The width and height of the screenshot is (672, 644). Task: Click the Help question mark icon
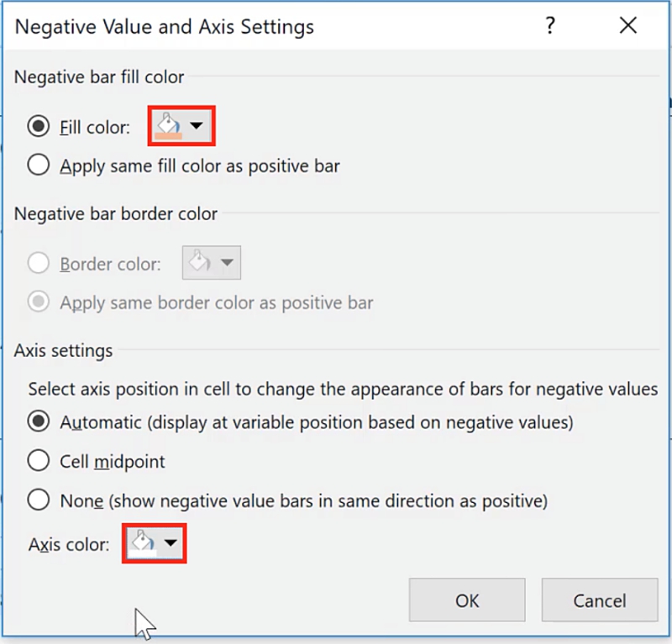pyautogui.click(x=550, y=26)
